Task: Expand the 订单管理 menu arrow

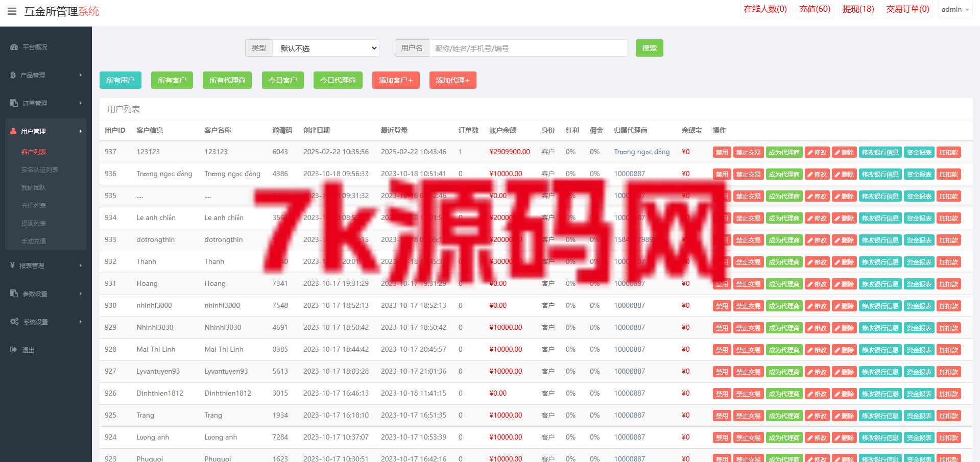Action: click(80, 103)
